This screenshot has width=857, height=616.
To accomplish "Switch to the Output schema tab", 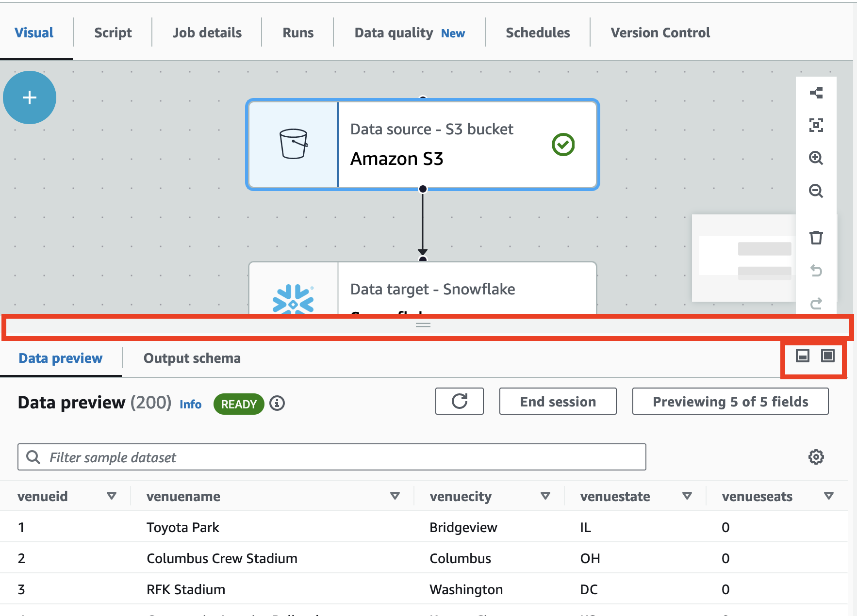I will (x=191, y=358).
